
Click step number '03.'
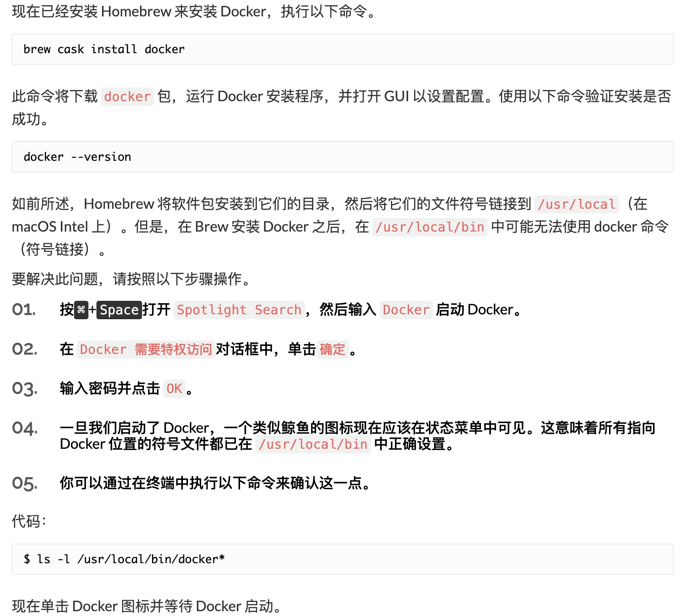(x=24, y=389)
